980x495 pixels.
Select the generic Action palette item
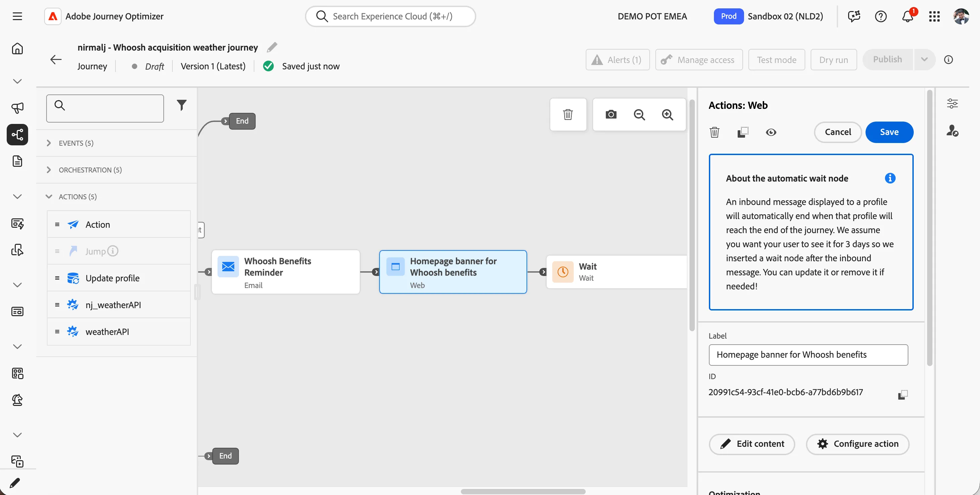119,225
